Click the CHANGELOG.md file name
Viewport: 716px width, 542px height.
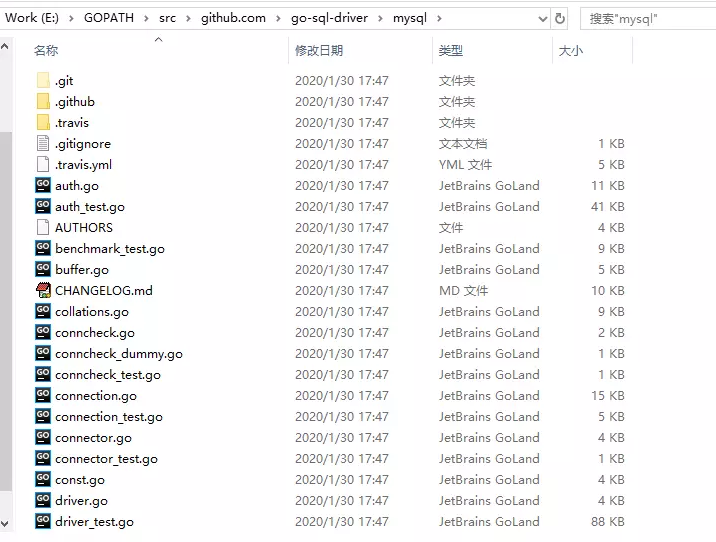pos(104,290)
